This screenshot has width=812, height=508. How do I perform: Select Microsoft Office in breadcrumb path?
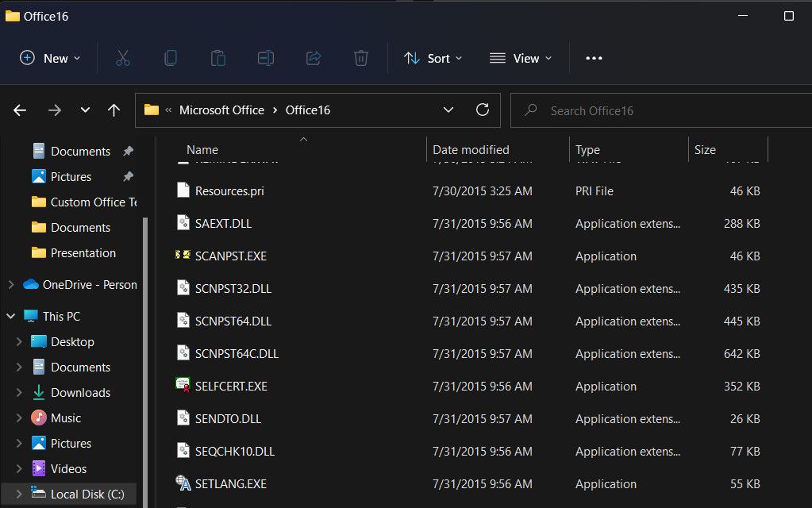[221, 110]
